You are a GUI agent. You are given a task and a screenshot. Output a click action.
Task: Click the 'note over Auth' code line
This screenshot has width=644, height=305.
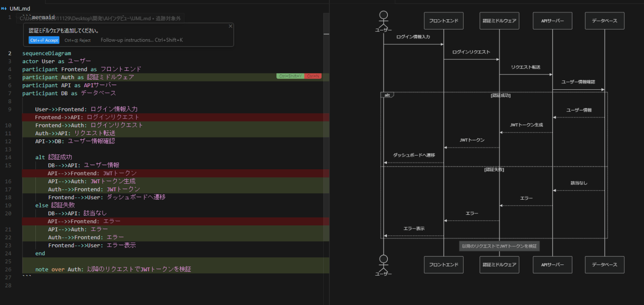pyautogui.click(x=113, y=269)
